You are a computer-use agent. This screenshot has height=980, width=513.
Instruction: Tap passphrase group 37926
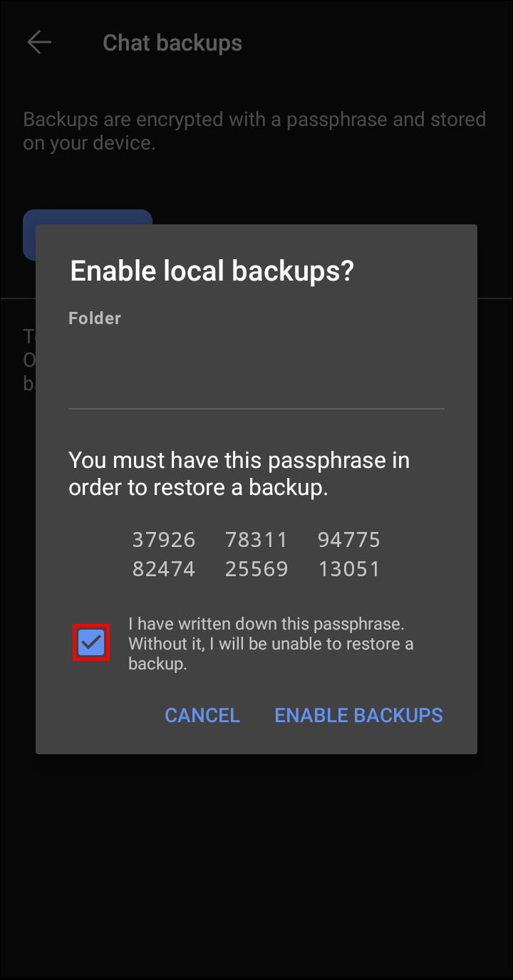click(164, 540)
